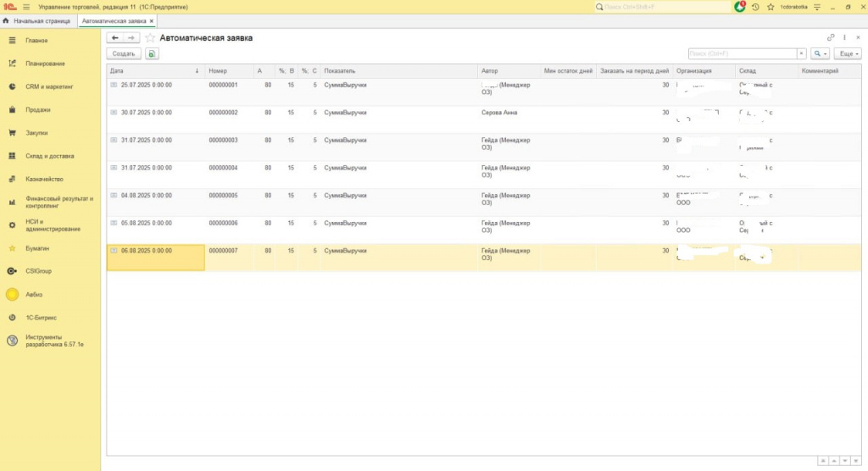The image size is (868, 471).
Task: Open the notifications bell icon
Action: click(739, 7)
